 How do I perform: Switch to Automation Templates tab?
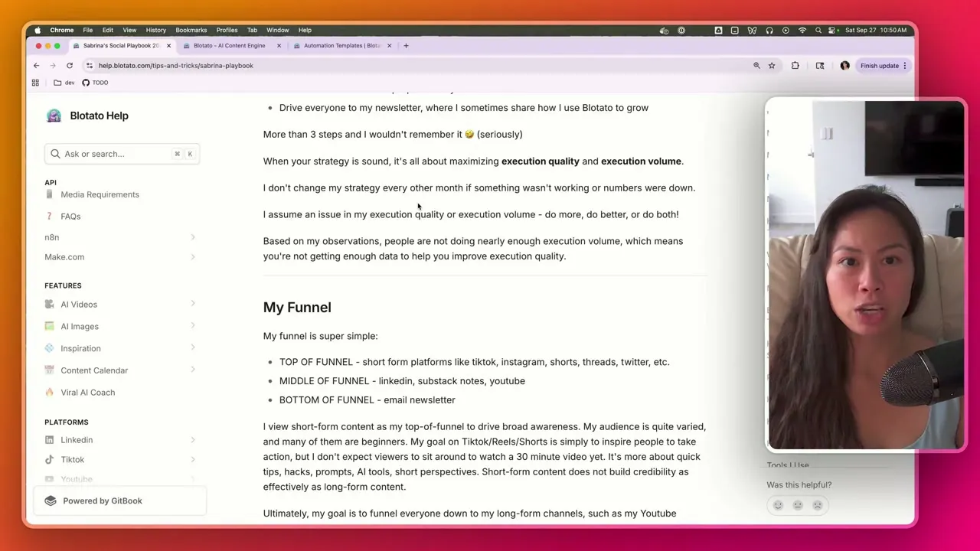[342, 46]
